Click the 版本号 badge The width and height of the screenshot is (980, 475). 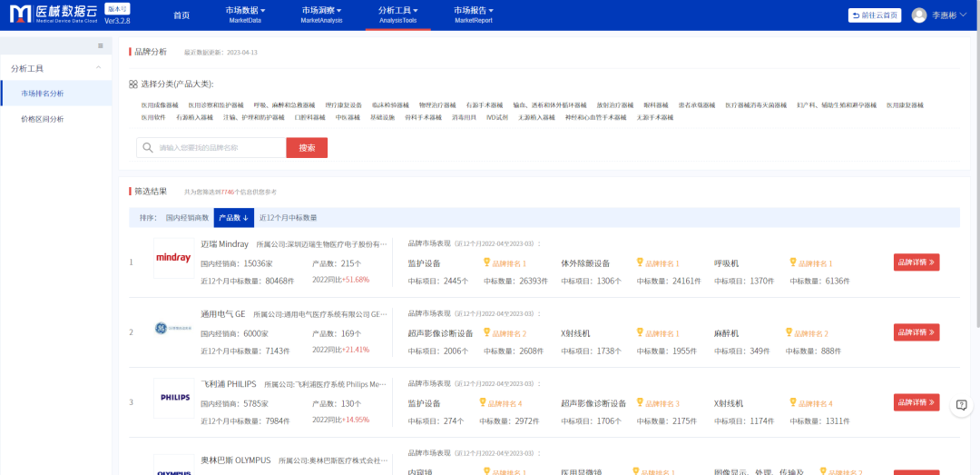(117, 9)
